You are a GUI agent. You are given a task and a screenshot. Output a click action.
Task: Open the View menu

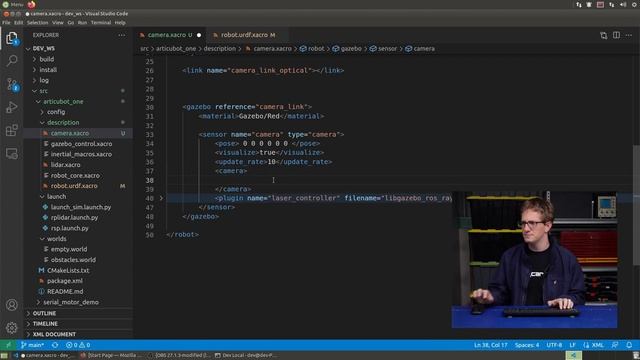click(58, 23)
